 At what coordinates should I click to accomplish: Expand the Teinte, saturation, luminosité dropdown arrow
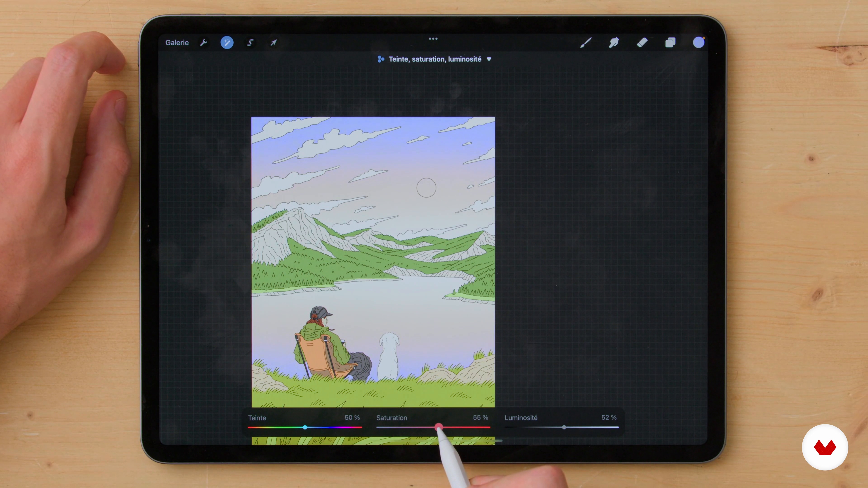[x=489, y=59]
